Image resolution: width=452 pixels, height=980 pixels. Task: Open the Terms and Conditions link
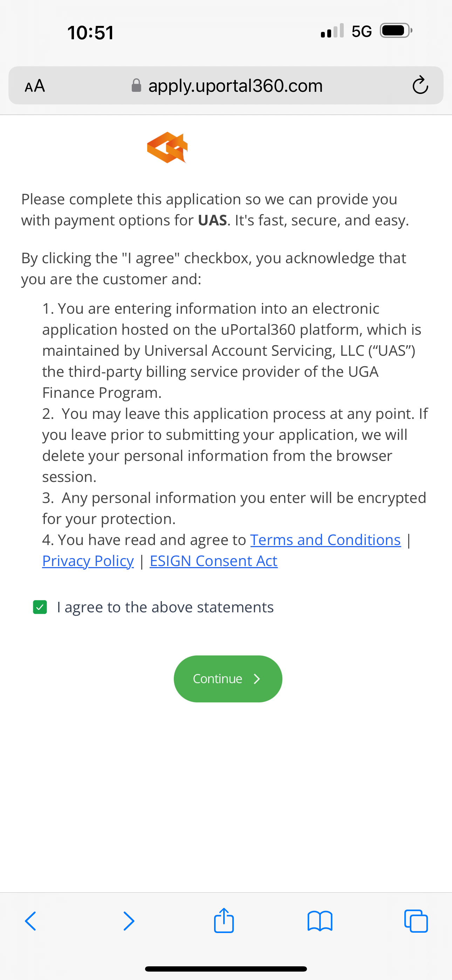(x=326, y=540)
